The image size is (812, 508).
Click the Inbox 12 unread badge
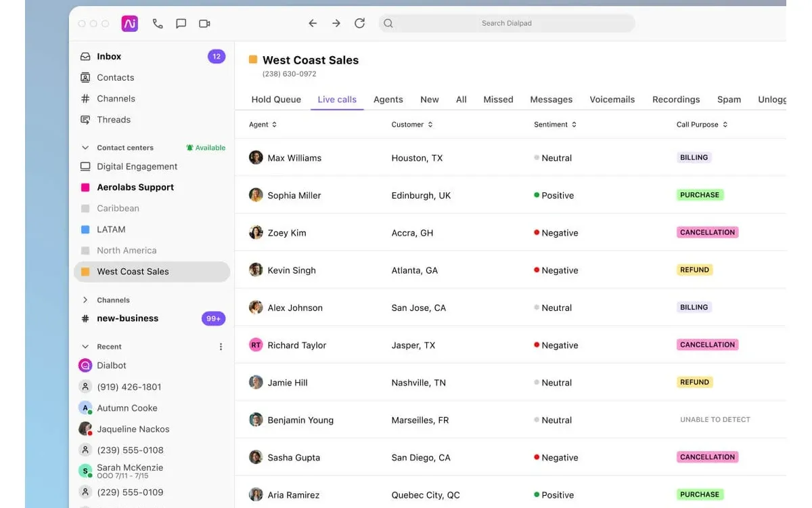tap(217, 56)
